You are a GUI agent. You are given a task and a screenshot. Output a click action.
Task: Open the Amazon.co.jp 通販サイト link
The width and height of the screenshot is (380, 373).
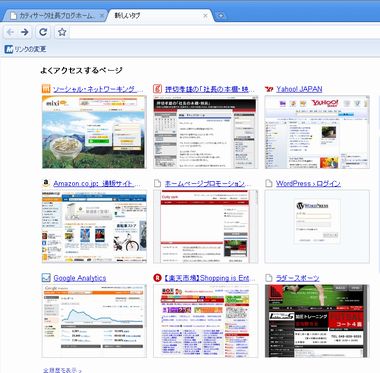[x=97, y=183]
